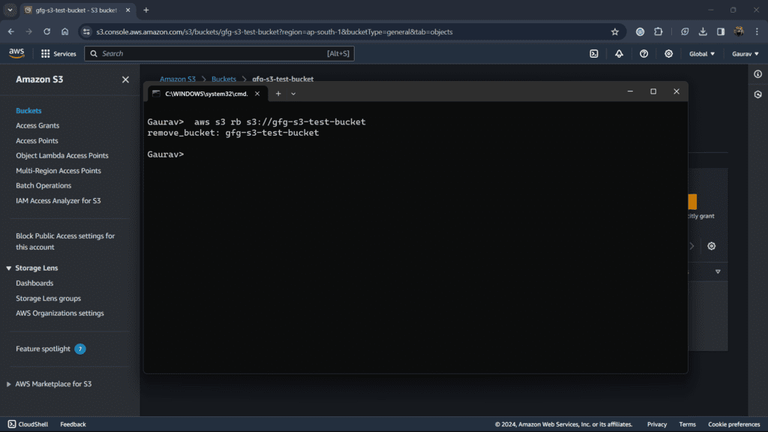Click the AWS console search field
The width and height of the screenshot is (768, 432).
point(219,54)
